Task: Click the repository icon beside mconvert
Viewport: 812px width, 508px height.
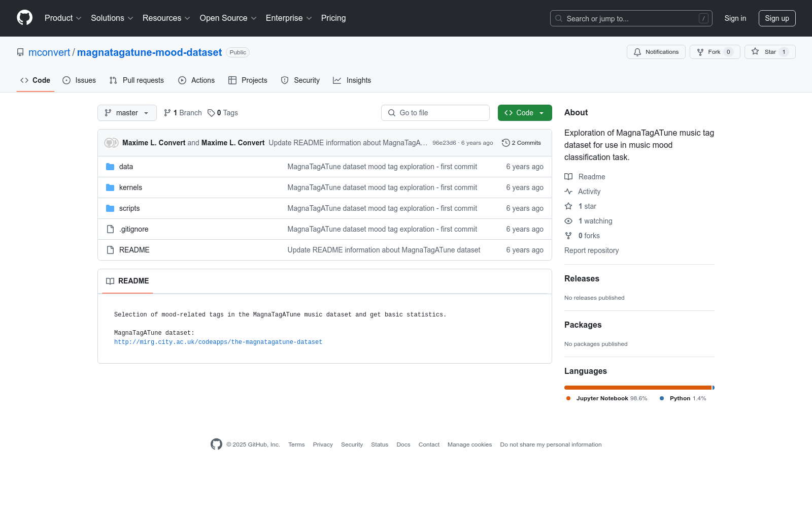Action: tap(20, 52)
